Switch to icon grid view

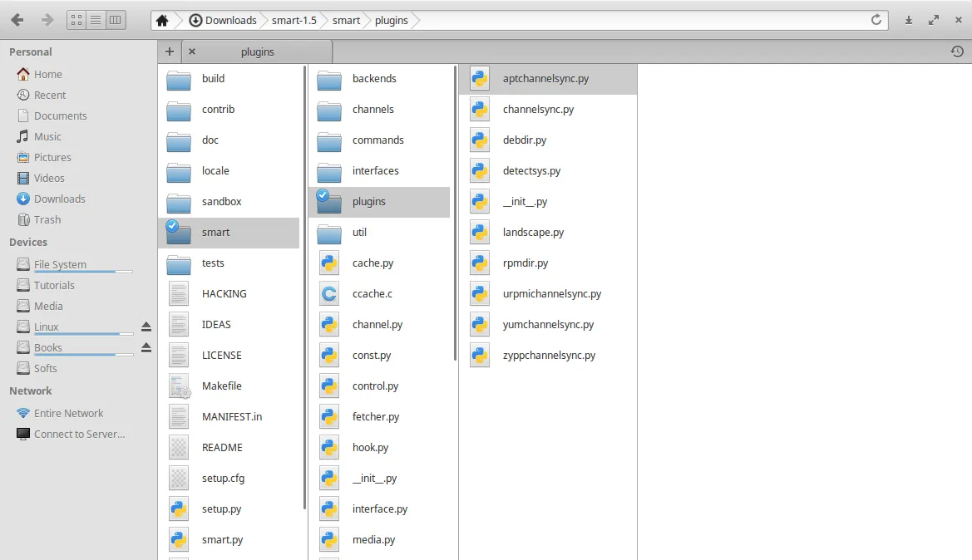tap(76, 20)
